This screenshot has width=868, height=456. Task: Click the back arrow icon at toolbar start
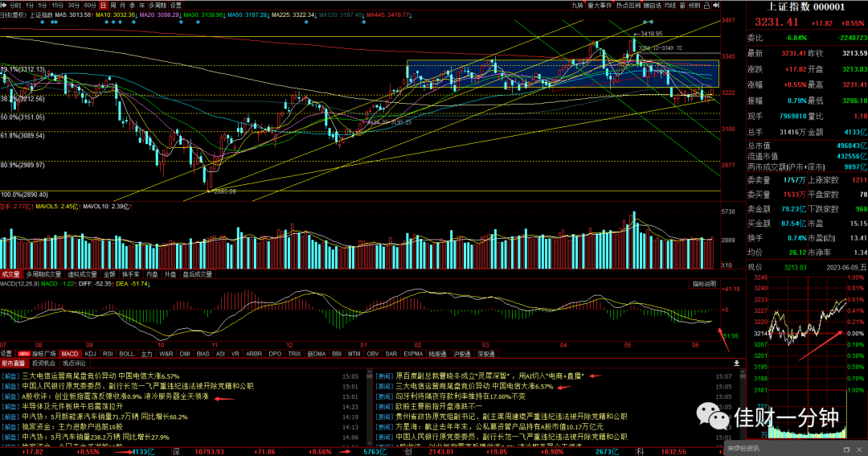click(x=4, y=5)
